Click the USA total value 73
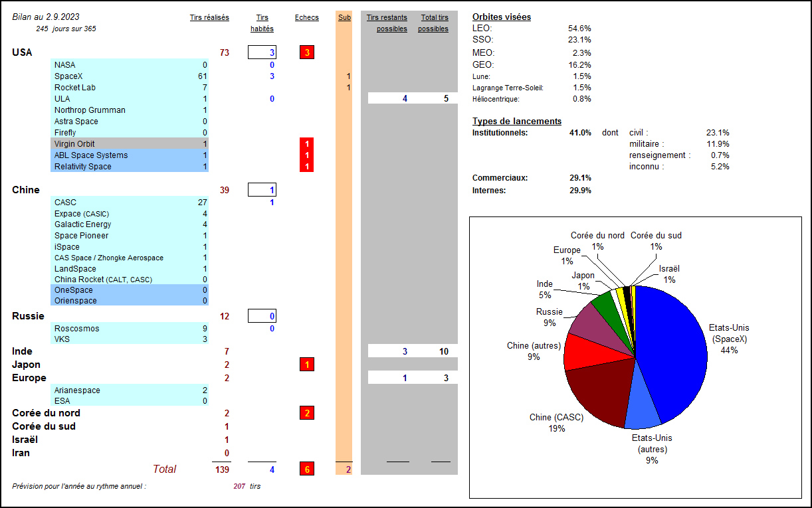 pyautogui.click(x=224, y=52)
